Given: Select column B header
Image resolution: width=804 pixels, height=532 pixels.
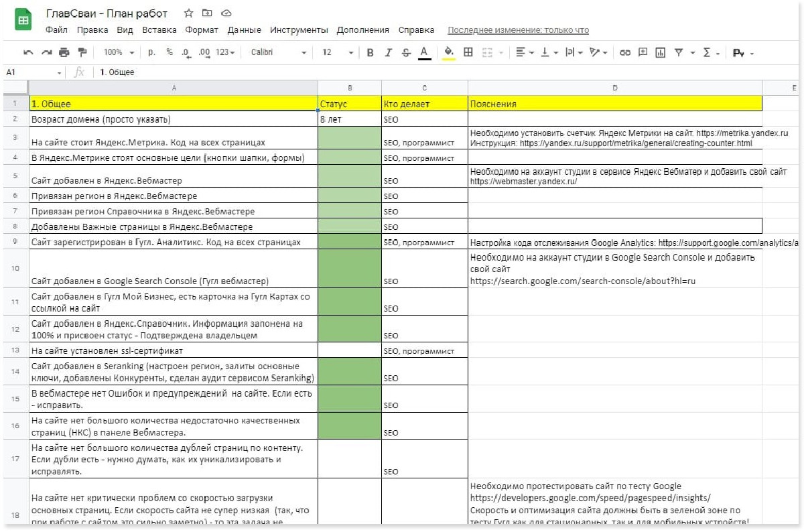Looking at the screenshot, I should click(350, 88).
